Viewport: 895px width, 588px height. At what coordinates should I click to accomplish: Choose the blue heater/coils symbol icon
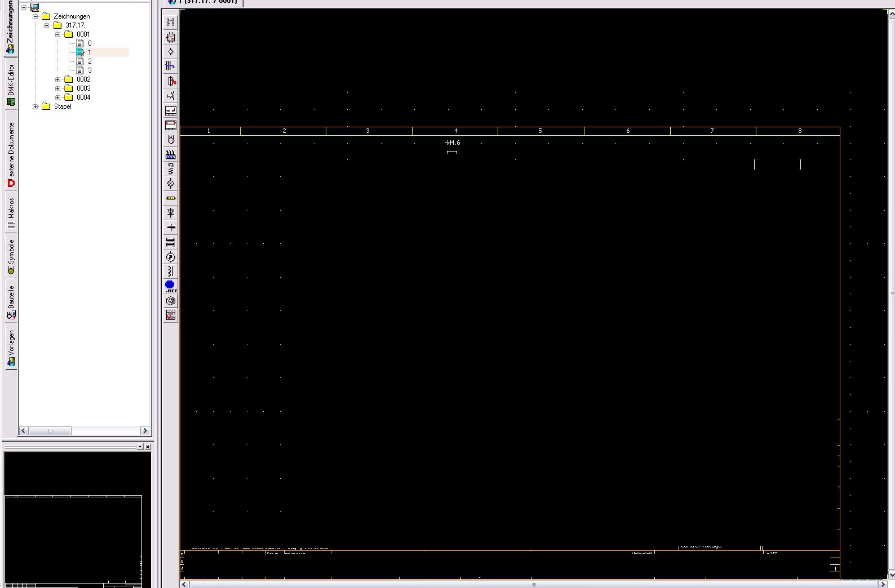click(x=171, y=154)
